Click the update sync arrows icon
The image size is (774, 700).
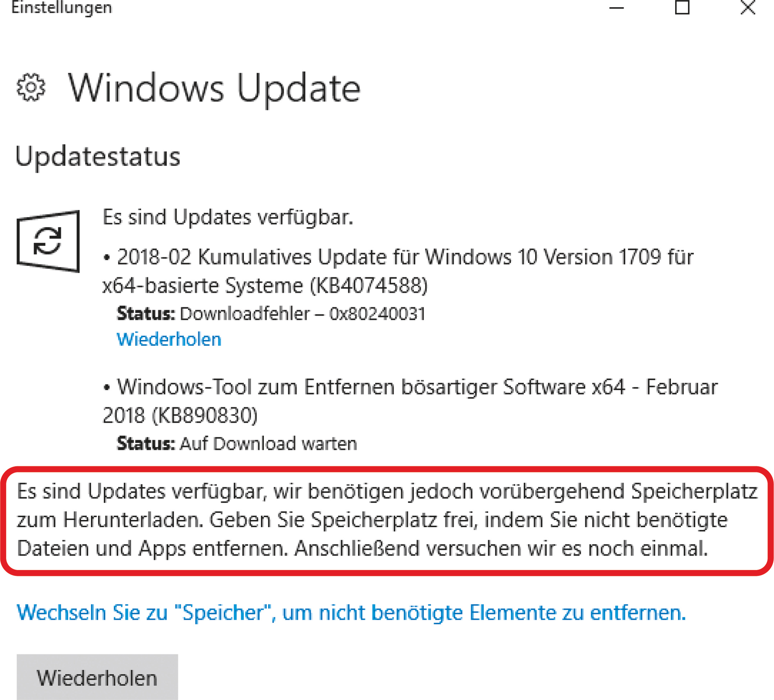47,241
